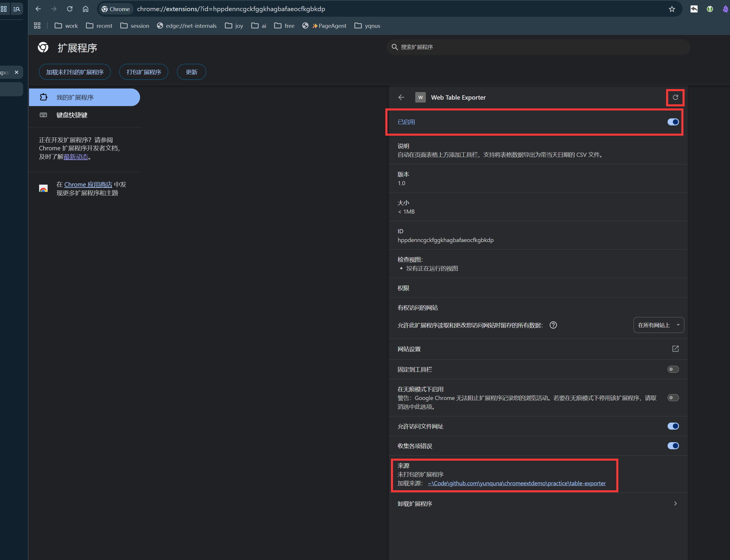Open the home page button
The height and width of the screenshot is (560, 730).
click(x=86, y=9)
